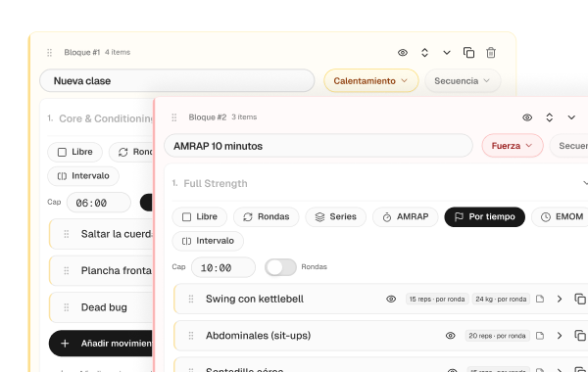Duplicate Bloque #1 with the copy icon
The width and height of the screenshot is (588, 372).
[468, 53]
